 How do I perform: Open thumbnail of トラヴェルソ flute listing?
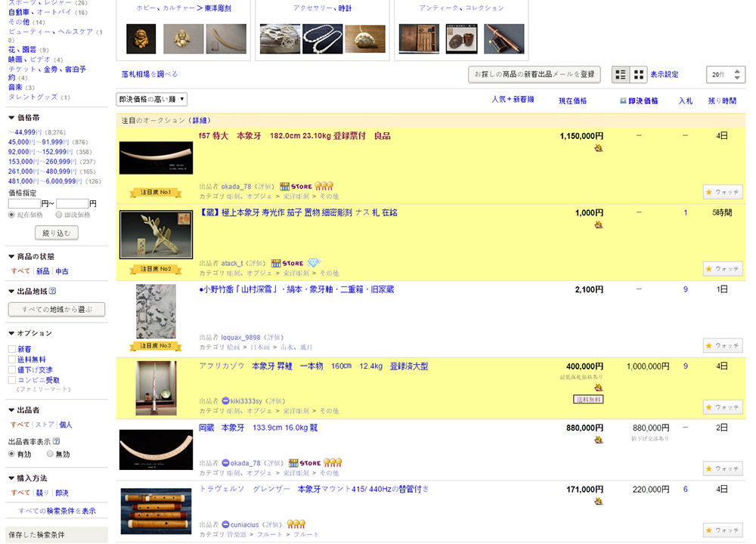(x=156, y=512)
